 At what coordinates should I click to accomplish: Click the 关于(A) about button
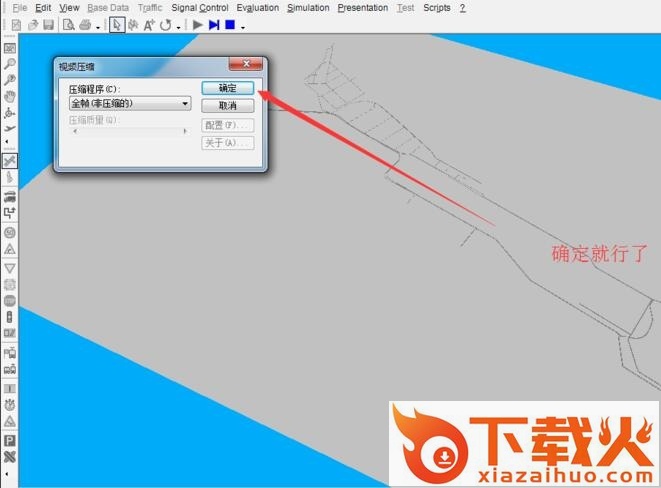coord(228,143)
